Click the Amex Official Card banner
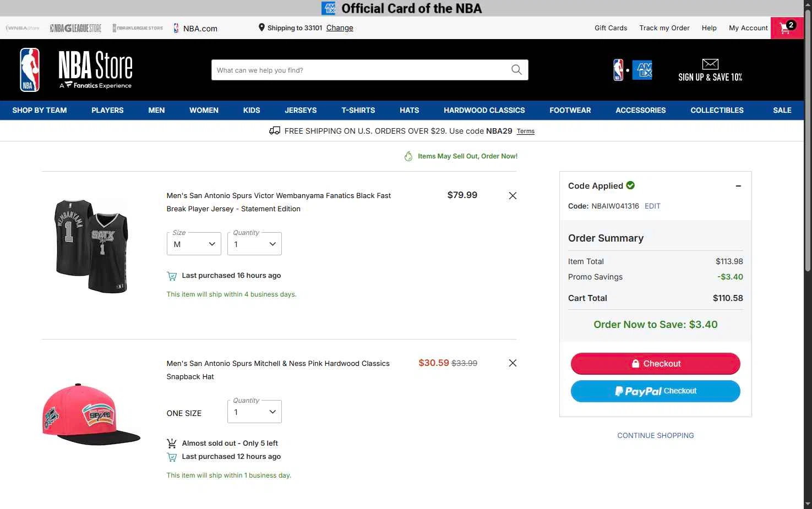Screen dimensions: 812x509 402,8
